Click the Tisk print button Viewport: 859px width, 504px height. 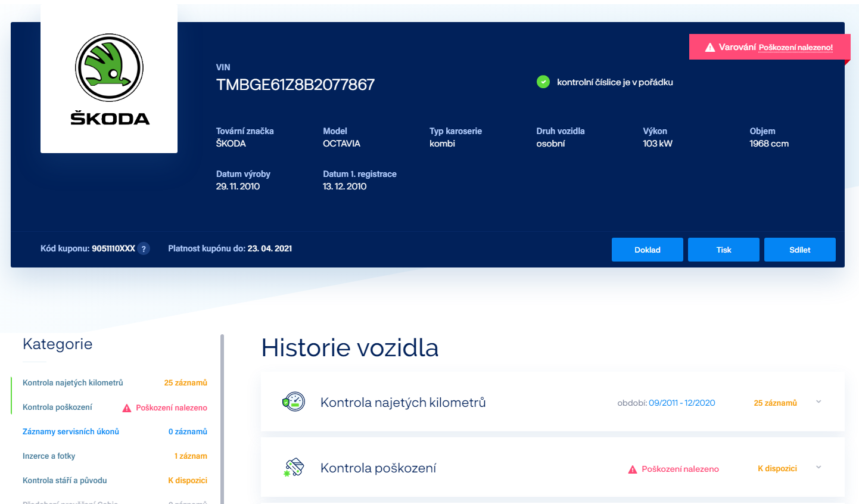point(724,250)
